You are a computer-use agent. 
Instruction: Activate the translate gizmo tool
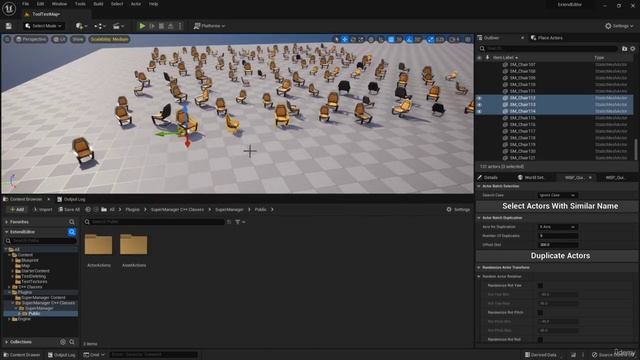click(x=345, y=39)
